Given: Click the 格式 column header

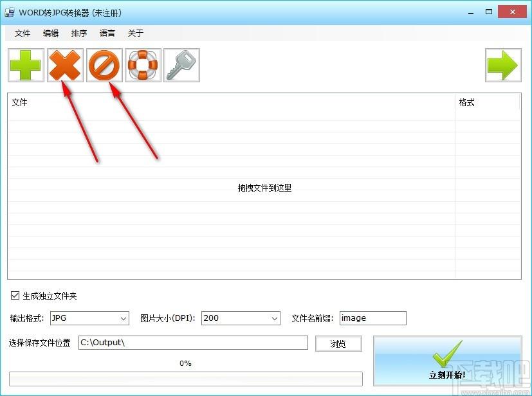Looking at the screenshot, I should point(487,102).
